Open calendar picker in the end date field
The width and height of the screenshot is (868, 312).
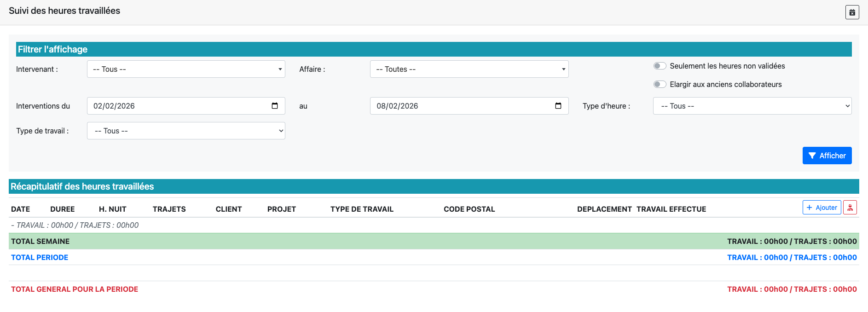tap(558, 106)
